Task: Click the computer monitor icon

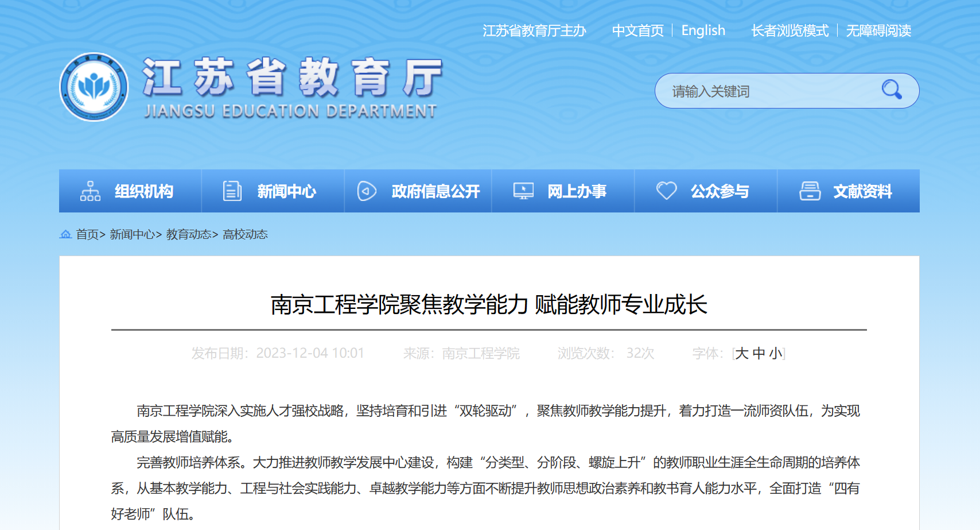Action: coord(523,191)
